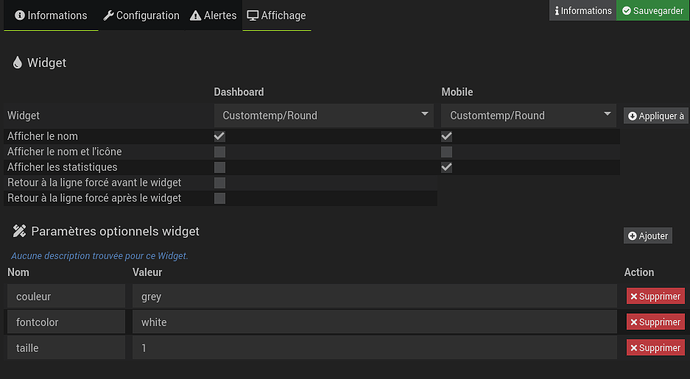Image resolution: width=690 pixels, height=379 pixels.
Task: Click the Mobile column header
Action: point(457,92)
